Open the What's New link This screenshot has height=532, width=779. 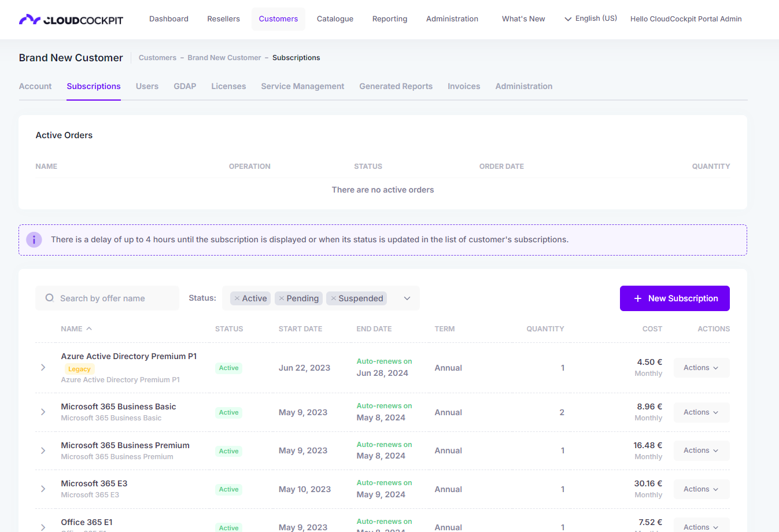click(523, 19)
